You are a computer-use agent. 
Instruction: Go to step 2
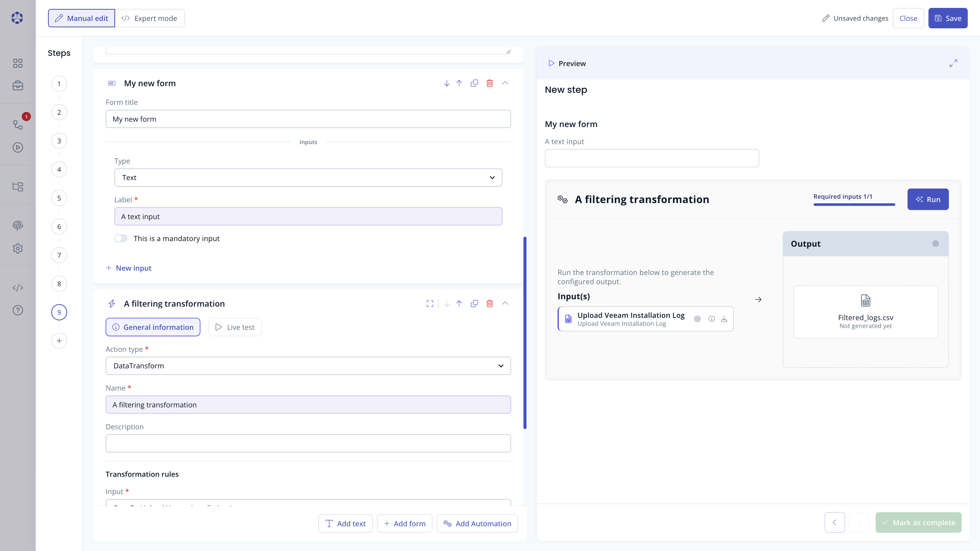click(59, 112)
